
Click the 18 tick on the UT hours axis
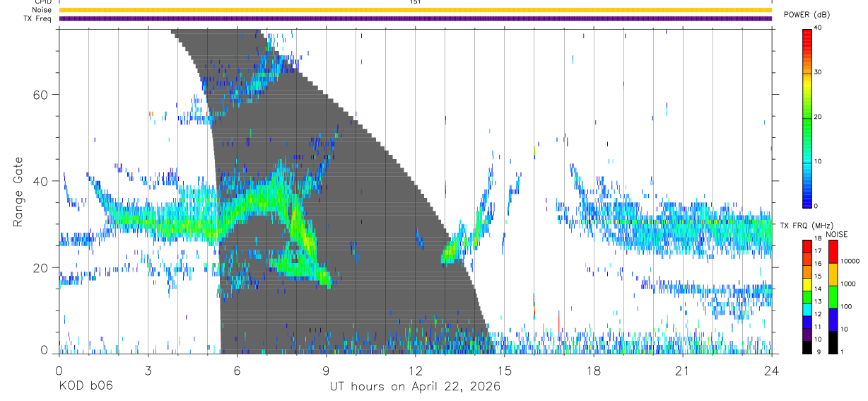[x=594, y=370]
